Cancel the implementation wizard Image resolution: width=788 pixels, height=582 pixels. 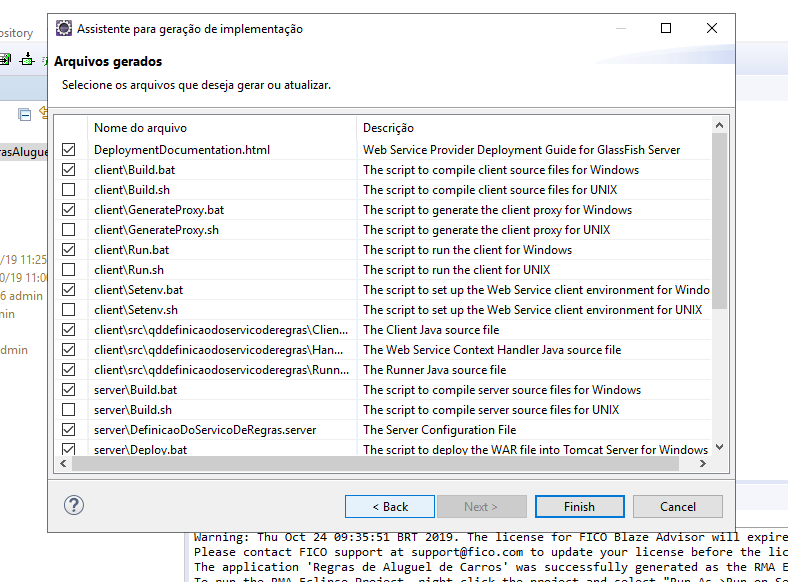pyautogui.click(x=677, y=507)
